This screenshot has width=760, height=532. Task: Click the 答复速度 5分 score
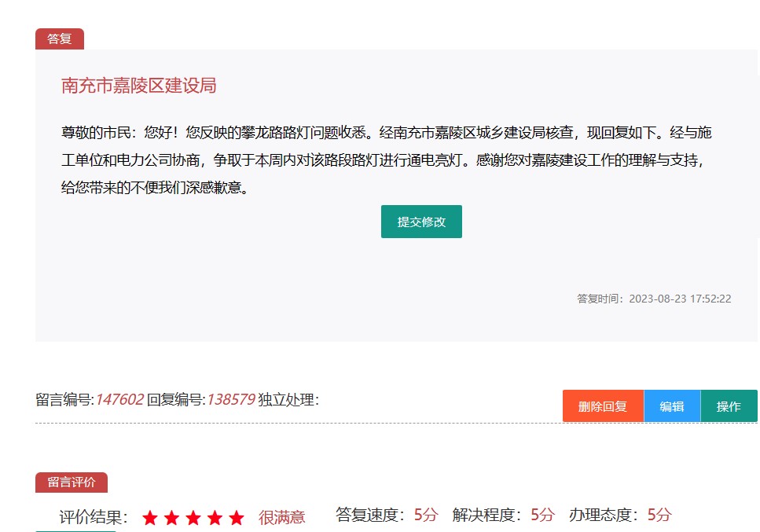coord(425,515)
